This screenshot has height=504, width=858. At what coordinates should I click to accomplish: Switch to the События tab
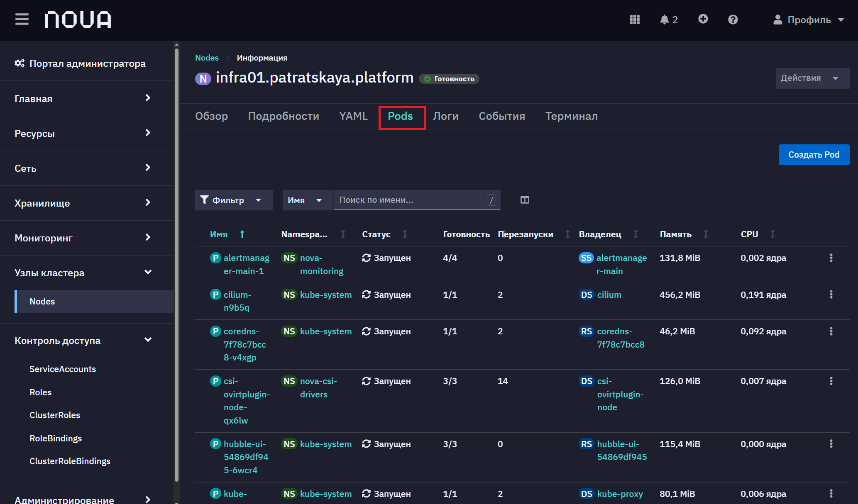pyautogui.click(x=502, y=116)
